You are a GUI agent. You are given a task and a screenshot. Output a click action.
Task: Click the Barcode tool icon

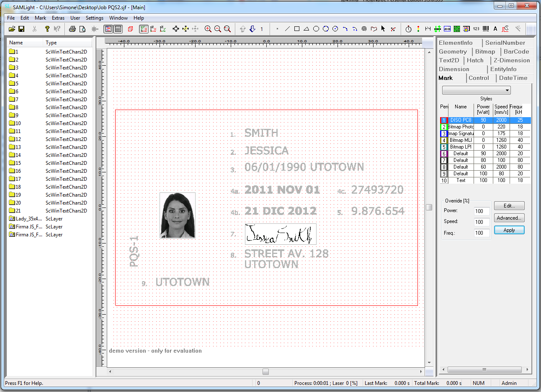486,29
